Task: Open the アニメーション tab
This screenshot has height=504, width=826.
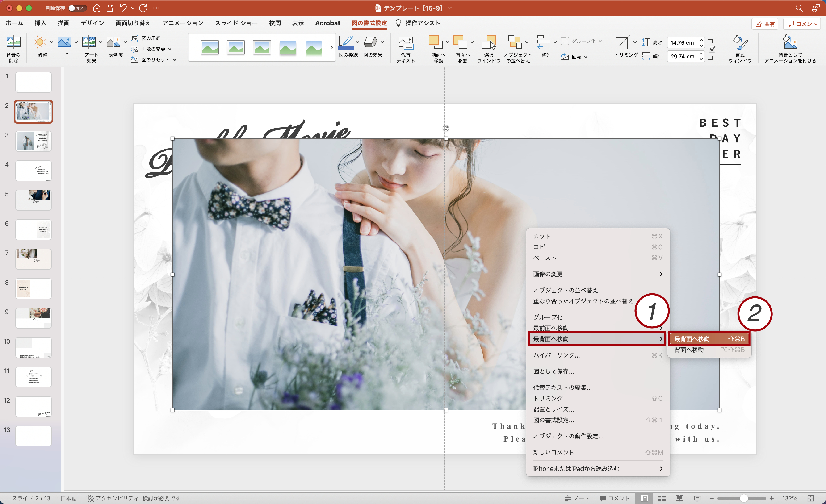Action: pyautogui.click(x=183, y=23)
